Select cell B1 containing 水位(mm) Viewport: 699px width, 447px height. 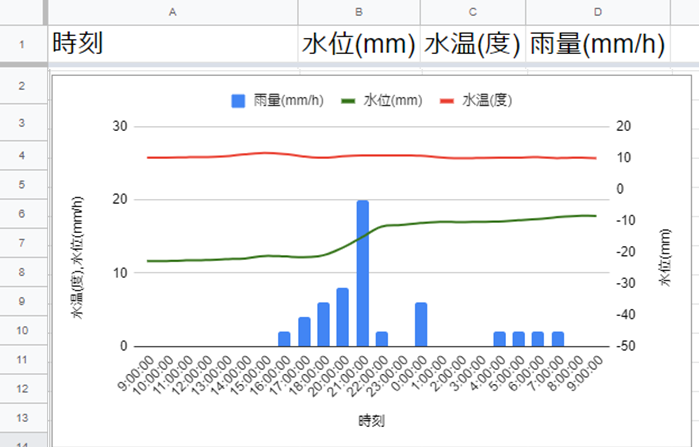click(x=358, y=45)
